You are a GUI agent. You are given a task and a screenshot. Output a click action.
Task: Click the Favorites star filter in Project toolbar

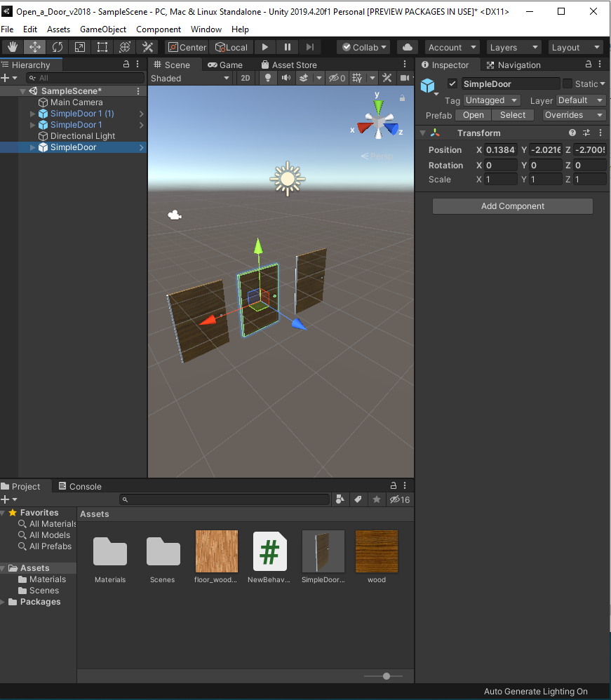pyautogui.click(x=377, y=499)
